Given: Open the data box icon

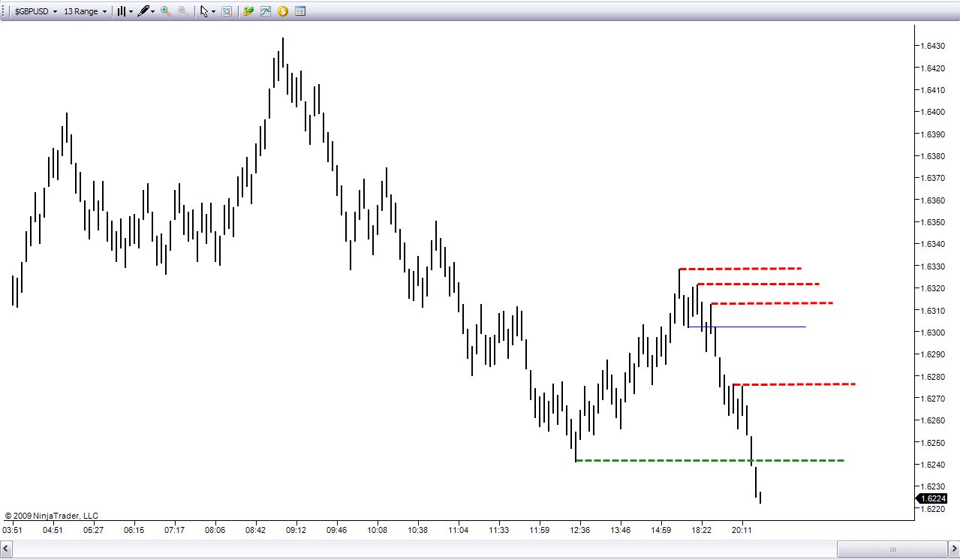Looking at the screenshot, I should coord(227,11).
